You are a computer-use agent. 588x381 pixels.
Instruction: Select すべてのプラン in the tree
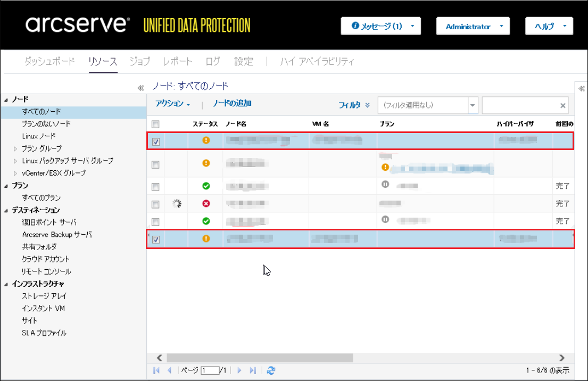coord(42,197)
